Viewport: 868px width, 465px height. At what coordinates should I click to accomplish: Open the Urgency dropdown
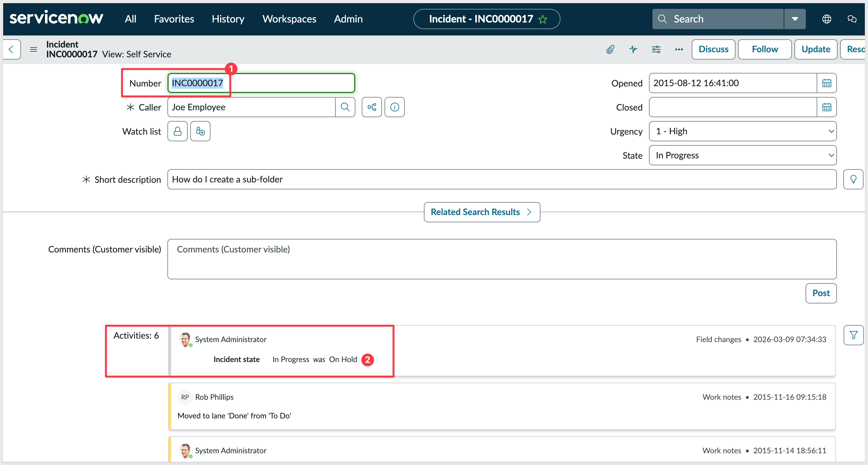[742, 131]
